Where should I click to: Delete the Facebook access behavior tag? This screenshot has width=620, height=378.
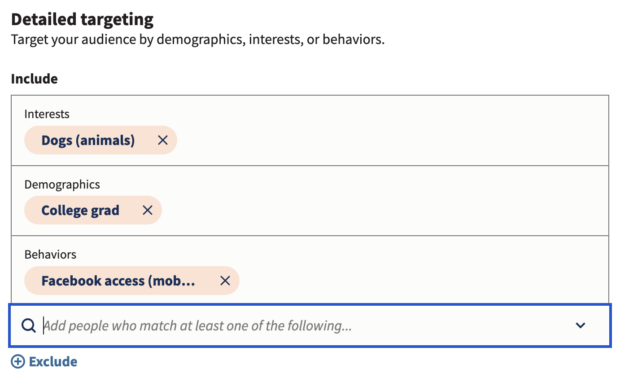pos(225,280)
